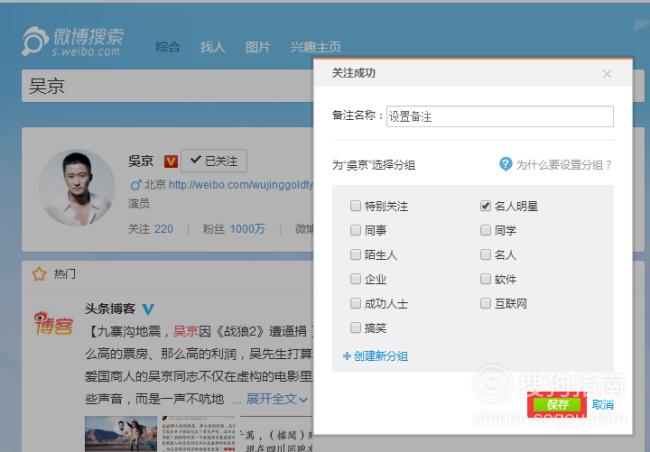
Task: Click the green 保存 button
Action: (x=557, y=404)
